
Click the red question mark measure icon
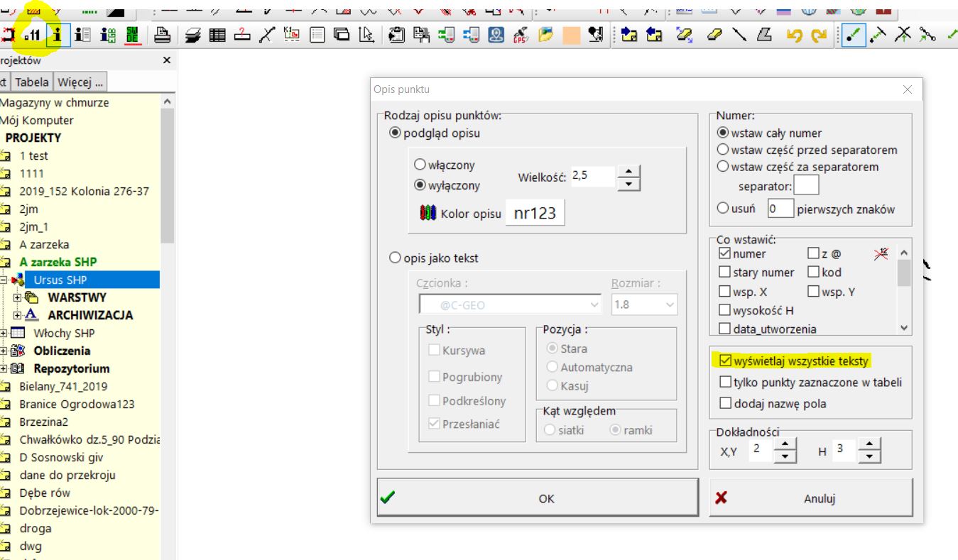click(242, 35)
